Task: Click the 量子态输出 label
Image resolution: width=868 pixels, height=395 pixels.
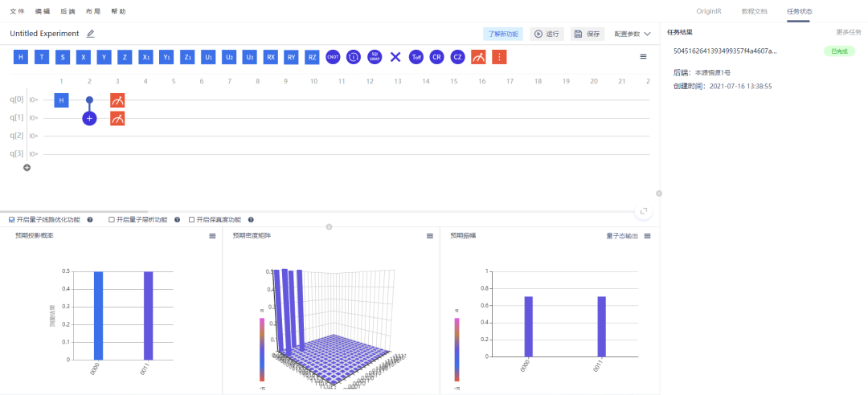Action: (622, 236)
